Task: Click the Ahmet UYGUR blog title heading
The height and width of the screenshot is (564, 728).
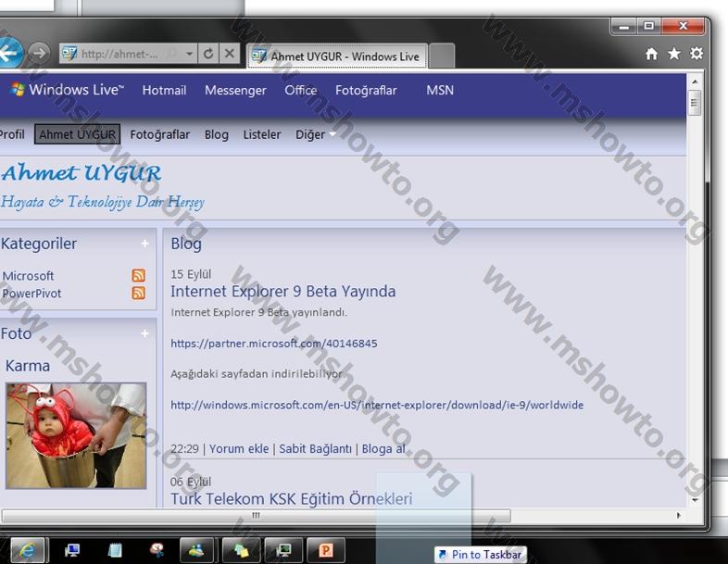Action: point(81,172)
